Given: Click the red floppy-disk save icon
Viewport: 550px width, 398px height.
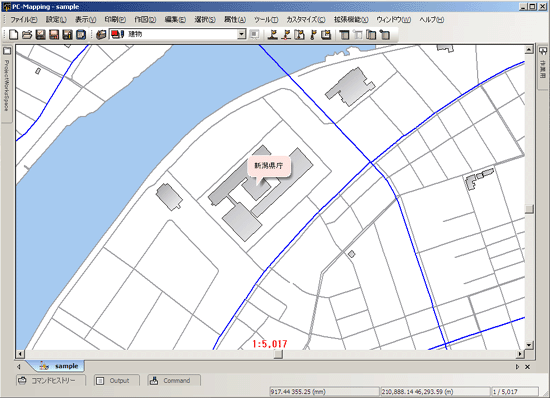Looking at the screenshot, I should coord(54,34).
